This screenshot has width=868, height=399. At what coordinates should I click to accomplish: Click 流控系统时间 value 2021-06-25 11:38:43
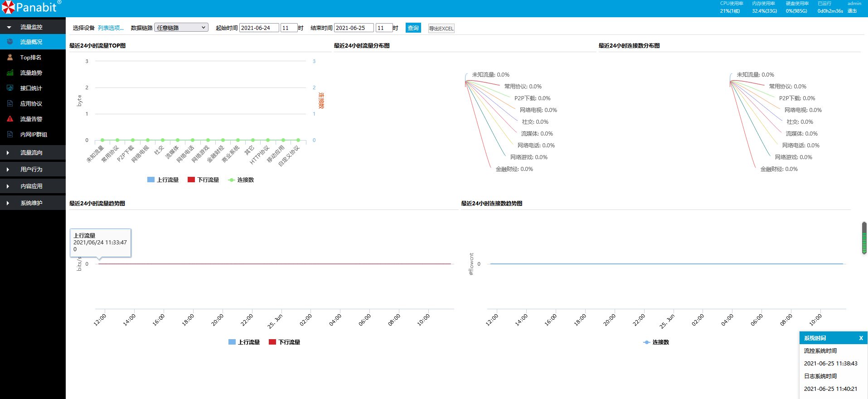click(x=830, y=364)
